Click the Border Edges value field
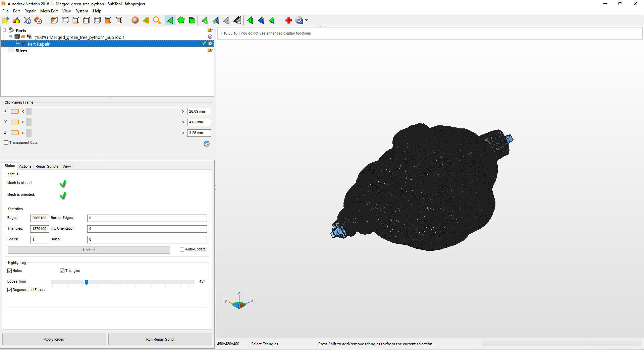 click(x=147, y=218)
